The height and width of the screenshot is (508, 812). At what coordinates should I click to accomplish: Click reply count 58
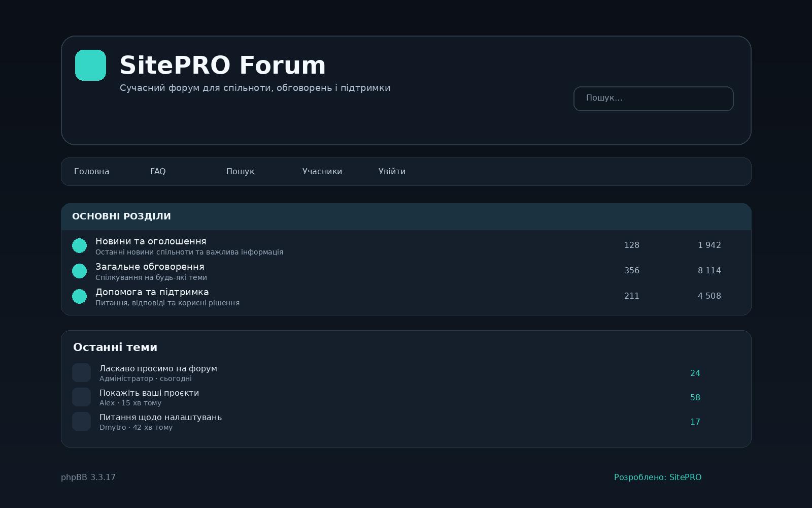coord(695,398)
